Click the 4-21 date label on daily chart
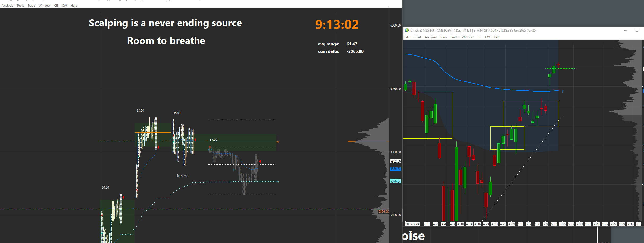Viewport: 644px width, 243px height. pos(486,224)
